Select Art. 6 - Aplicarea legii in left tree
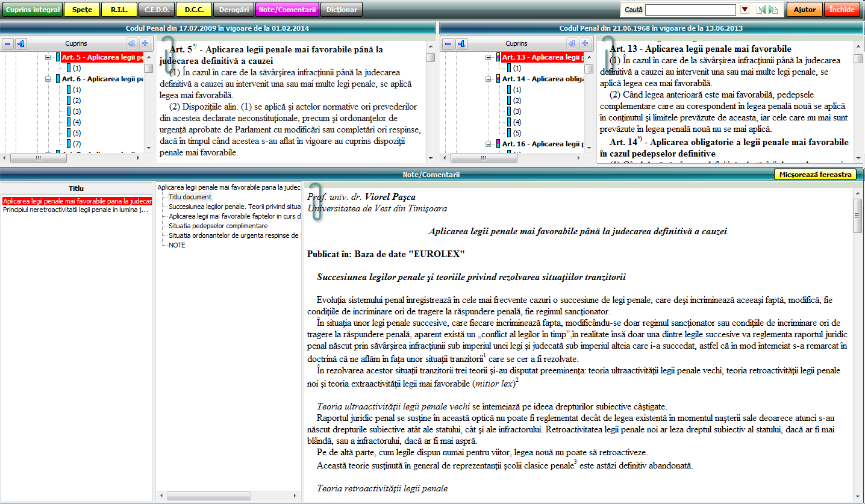Image resolution: width=865 pixels, height=504 pixels. pyautogui.click(x=102, y=79)
